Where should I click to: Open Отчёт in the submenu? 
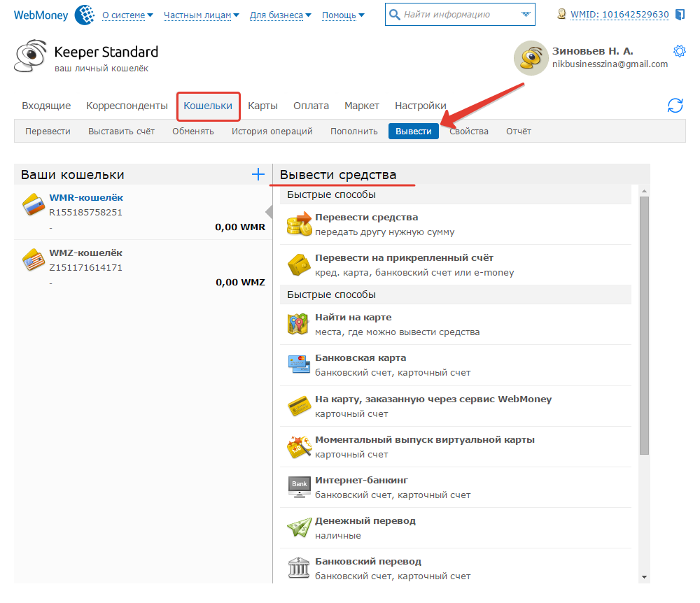518,131
